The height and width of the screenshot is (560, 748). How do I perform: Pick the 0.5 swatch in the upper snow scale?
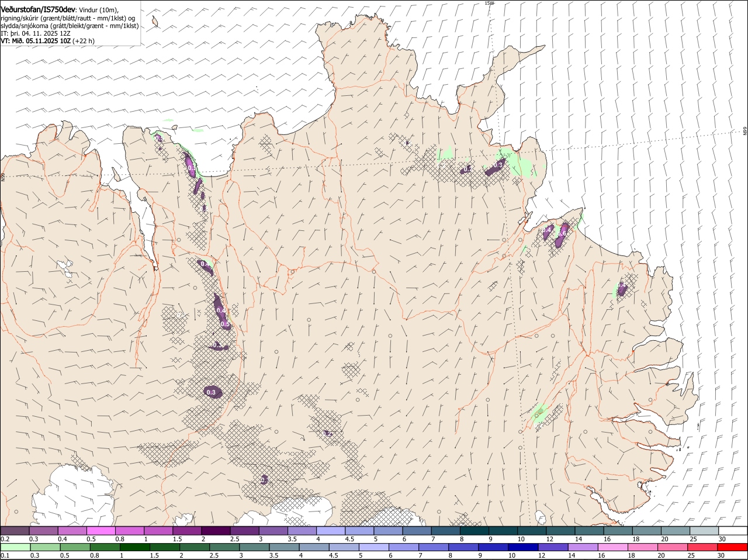101,531
